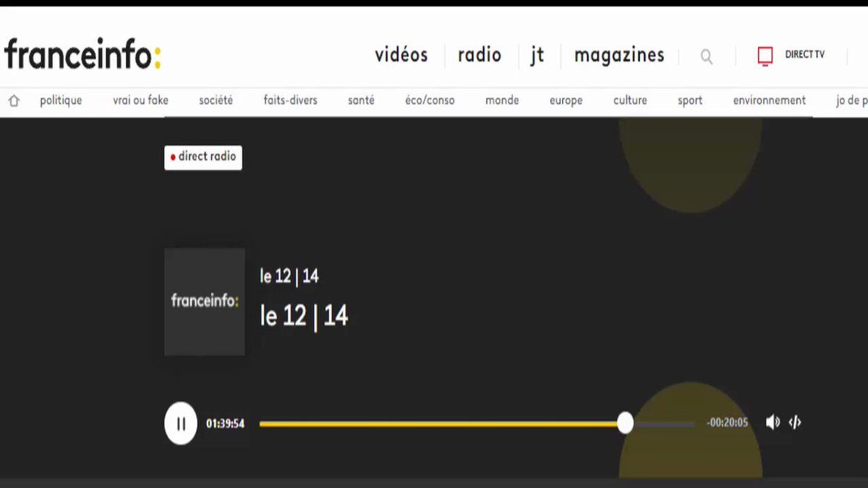Image resolution: width=868 pixels, height=488 pixels.
Task: Click remaining time -00:20:05
Action: click(728, 423)
